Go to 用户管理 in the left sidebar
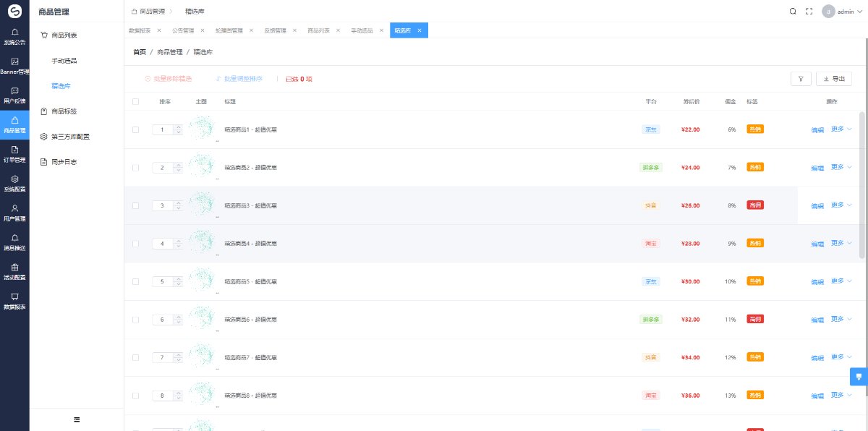The image size is (868, 431). pos(14,213)
